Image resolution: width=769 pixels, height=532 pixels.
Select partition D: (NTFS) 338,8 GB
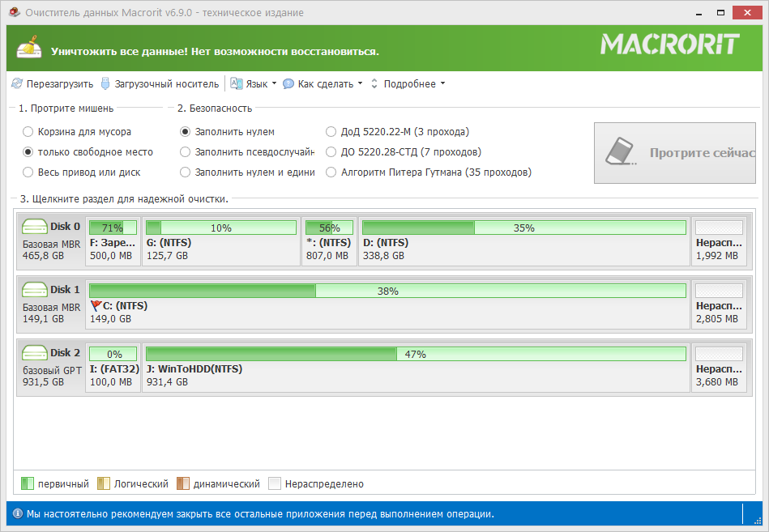tap(524, 241)
